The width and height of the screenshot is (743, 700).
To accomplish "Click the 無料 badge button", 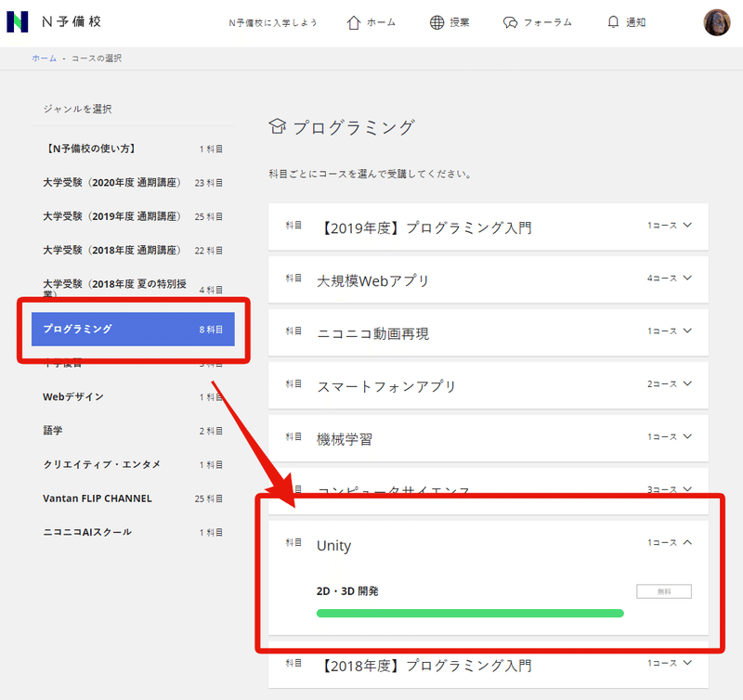I will coord(664,591).
